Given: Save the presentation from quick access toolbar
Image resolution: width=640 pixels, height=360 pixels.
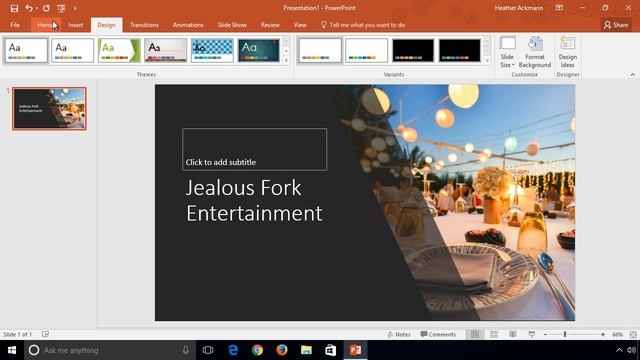Looking at the screenshot, I should click(x=14, y=8).
